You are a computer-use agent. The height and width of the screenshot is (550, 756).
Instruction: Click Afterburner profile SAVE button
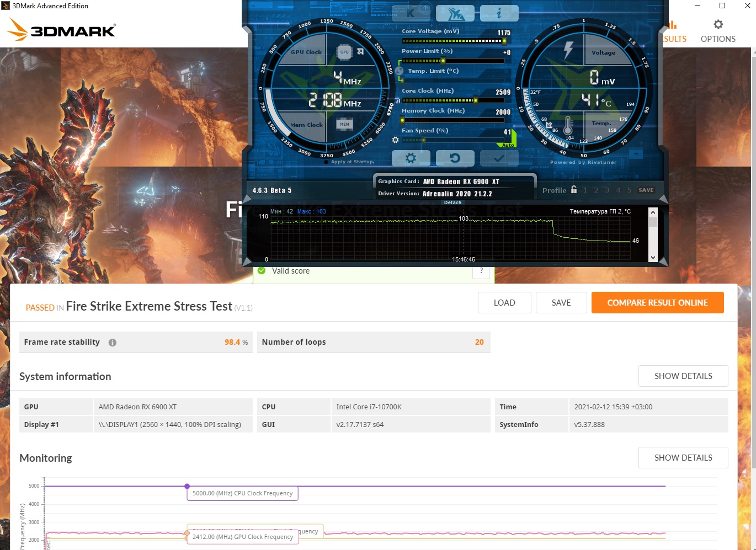(646, 190)
